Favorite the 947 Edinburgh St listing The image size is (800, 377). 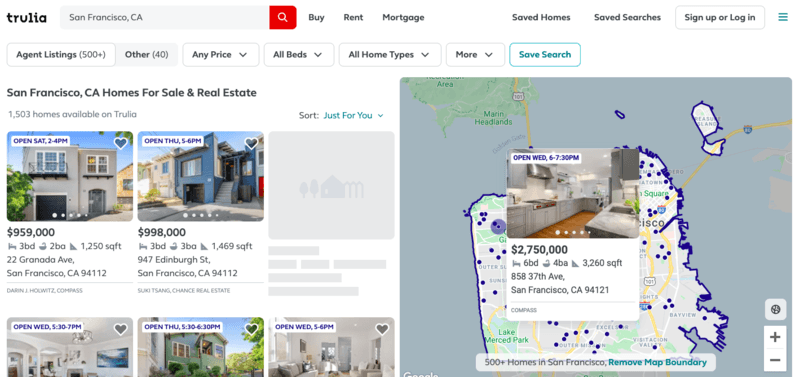[251, 143]
